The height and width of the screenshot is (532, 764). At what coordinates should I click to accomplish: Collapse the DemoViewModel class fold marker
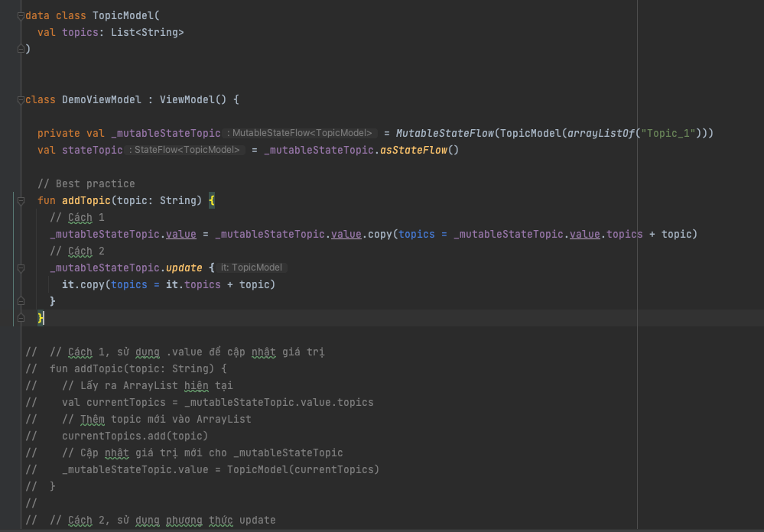click(21, 99)
